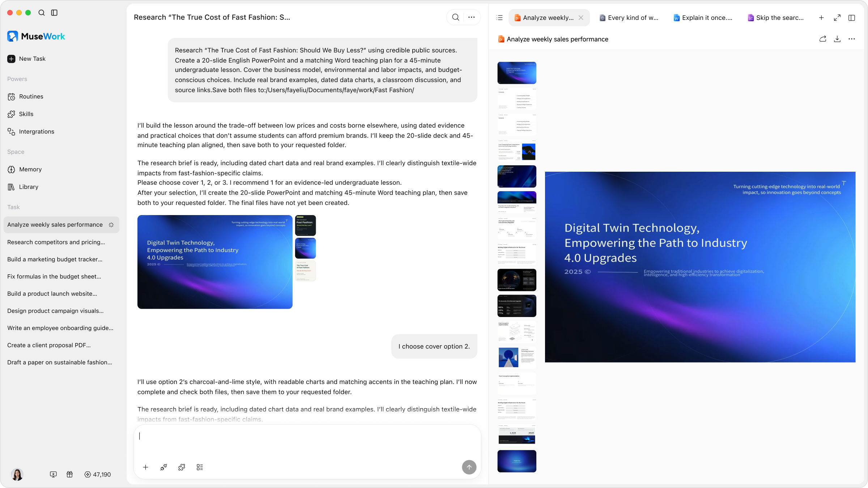This screenshot has height=488, width=868.
Task: Open Draft a paper on sustainable fashion task
Action: click(60, 362)
